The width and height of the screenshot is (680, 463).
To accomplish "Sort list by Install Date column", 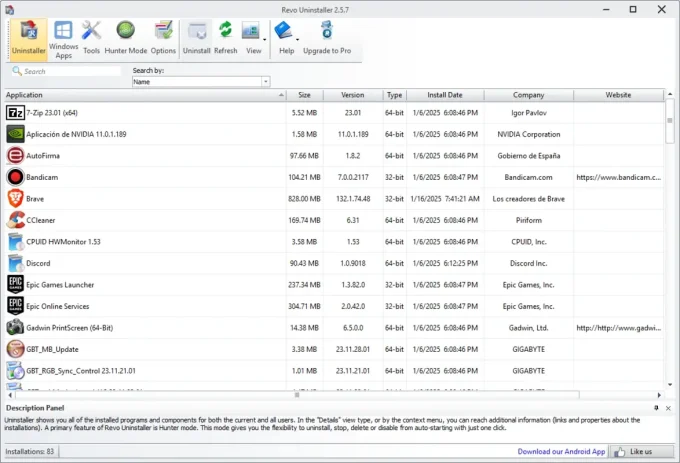I will point(447,95).
